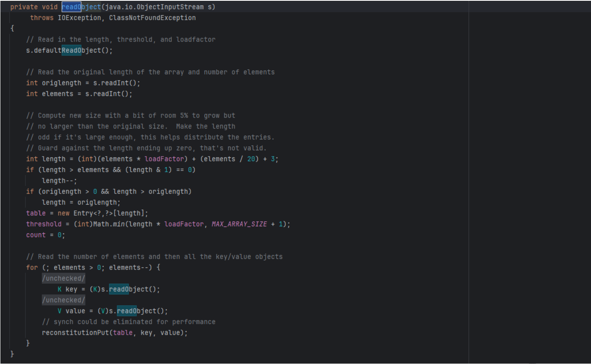Click 'origlength' in its int declaration line
Image resolution: width=591 pixels, height=364 pixels.
click(62, 83)
